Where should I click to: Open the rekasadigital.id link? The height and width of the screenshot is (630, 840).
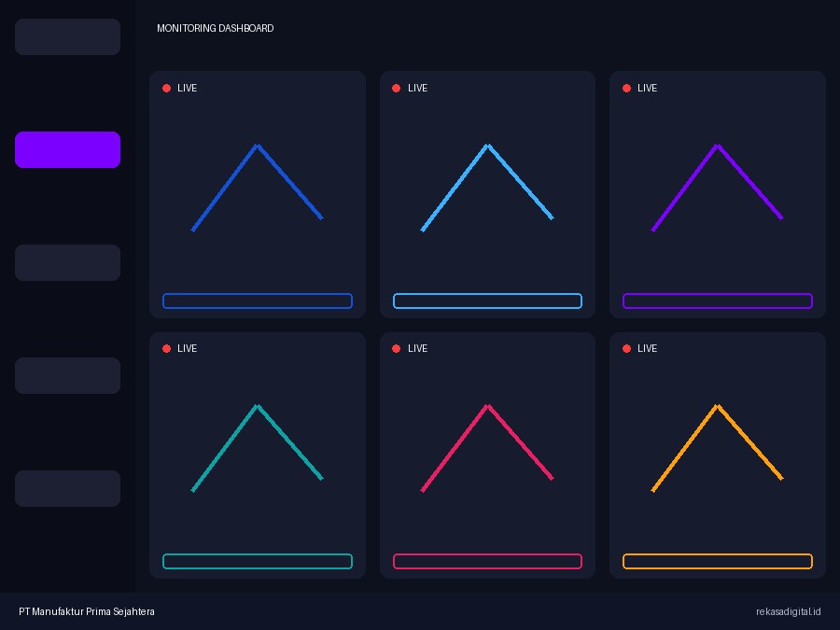point(789,611)
